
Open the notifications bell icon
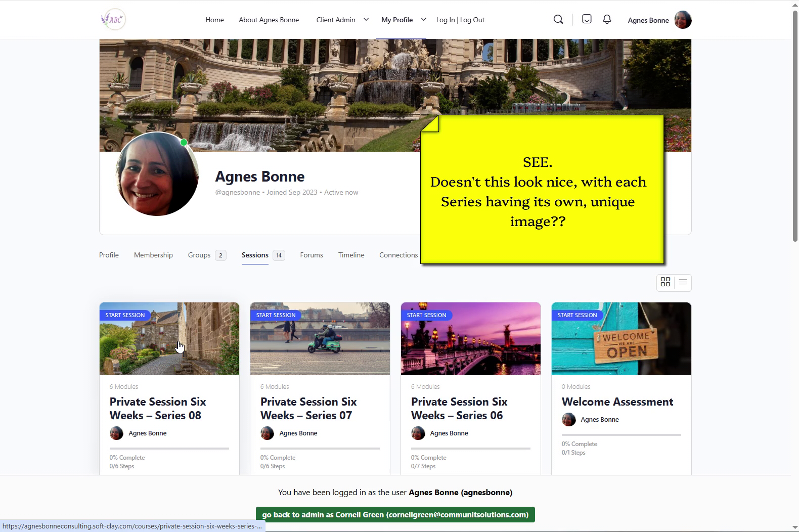click(607, 19)
